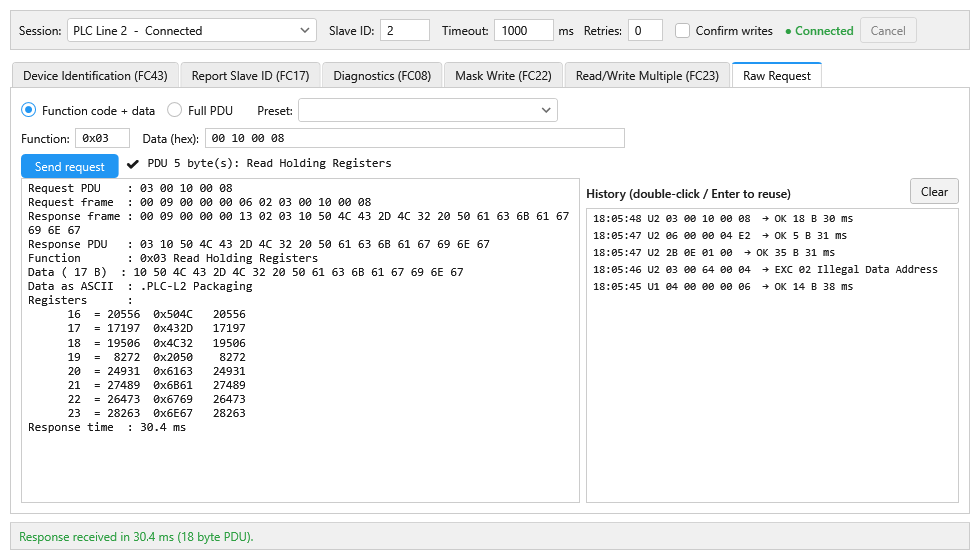Screen dimensions: 980x560
Task: Open the Mask Write (FC22) tab
Action: click(x=503, y=76)
